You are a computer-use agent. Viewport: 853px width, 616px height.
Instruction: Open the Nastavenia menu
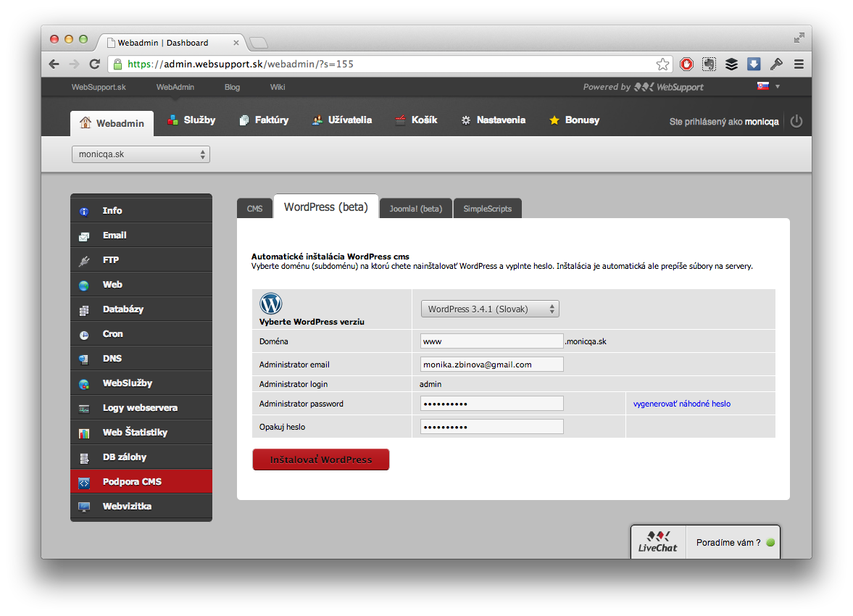(x=499, y=120)
